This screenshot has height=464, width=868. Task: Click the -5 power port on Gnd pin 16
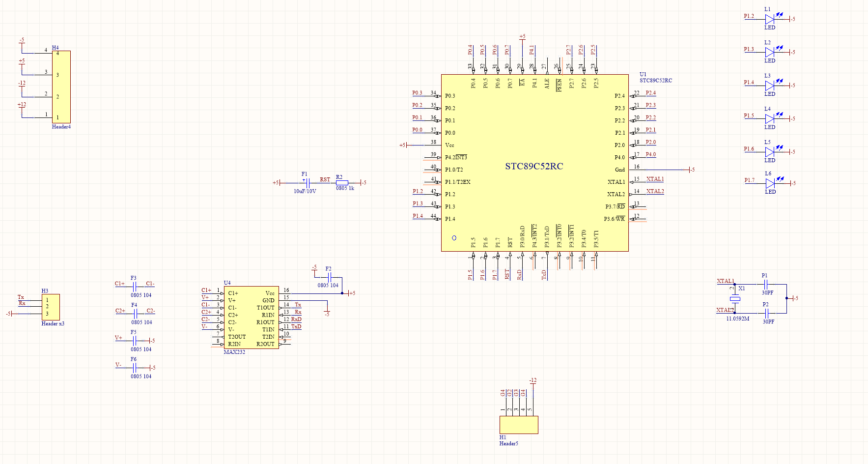692,170
